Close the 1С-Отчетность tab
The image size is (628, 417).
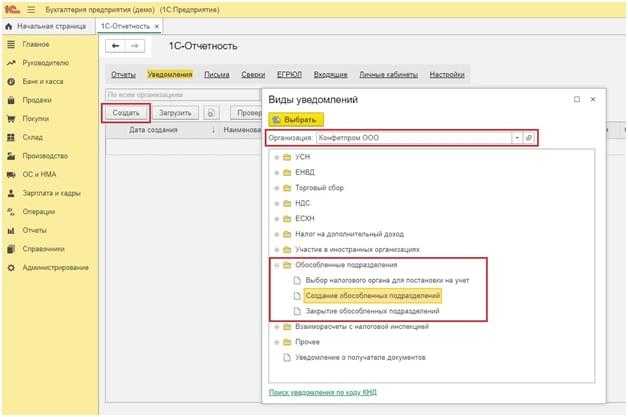(157, 26)
